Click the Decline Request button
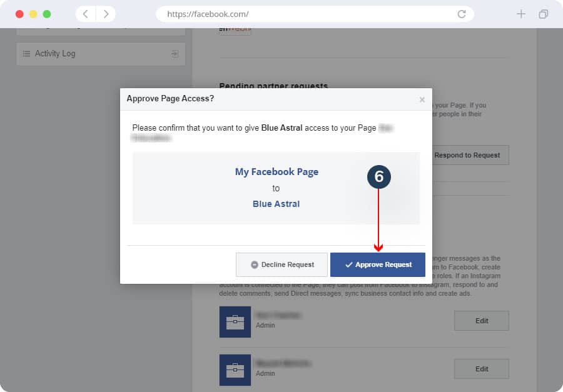The image size is (563, 392). point(281,264)
